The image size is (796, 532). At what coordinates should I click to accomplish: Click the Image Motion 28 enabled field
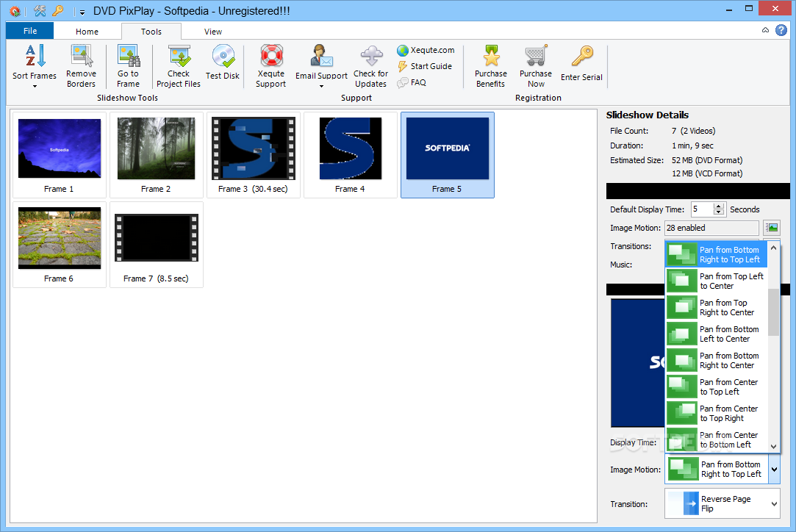point(711,228)
